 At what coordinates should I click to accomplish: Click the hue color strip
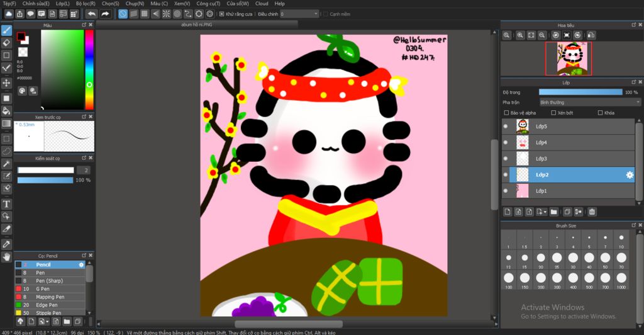(89, 69)
